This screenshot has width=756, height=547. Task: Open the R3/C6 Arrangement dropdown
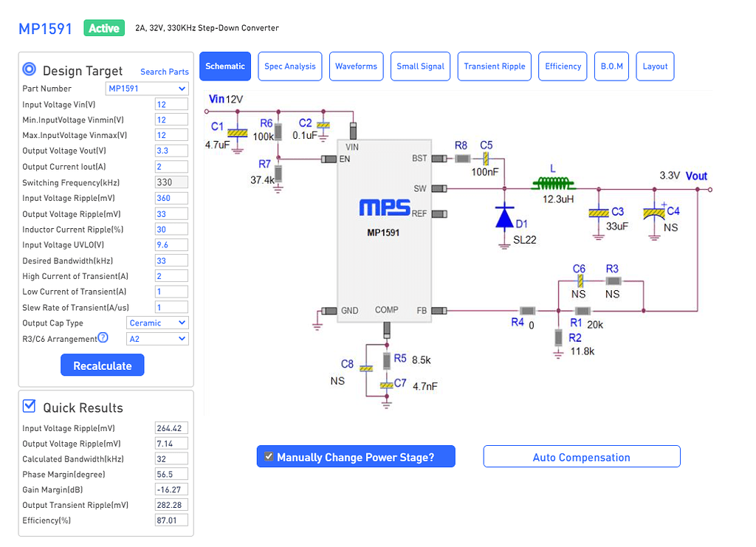point(157,338)
